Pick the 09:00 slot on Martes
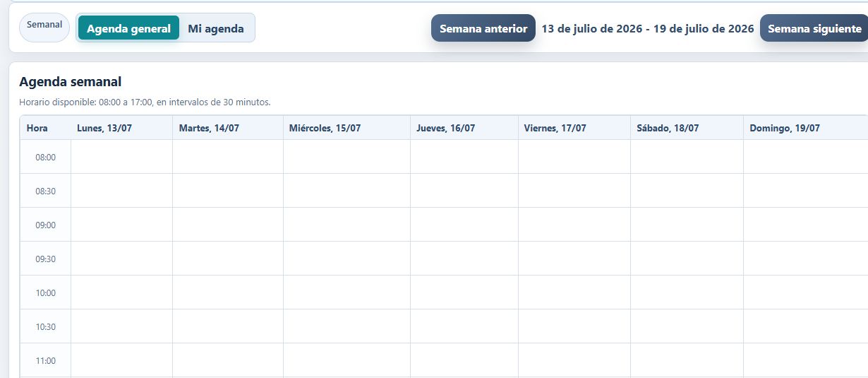868x378 pixels. click(x=228, y=225)
